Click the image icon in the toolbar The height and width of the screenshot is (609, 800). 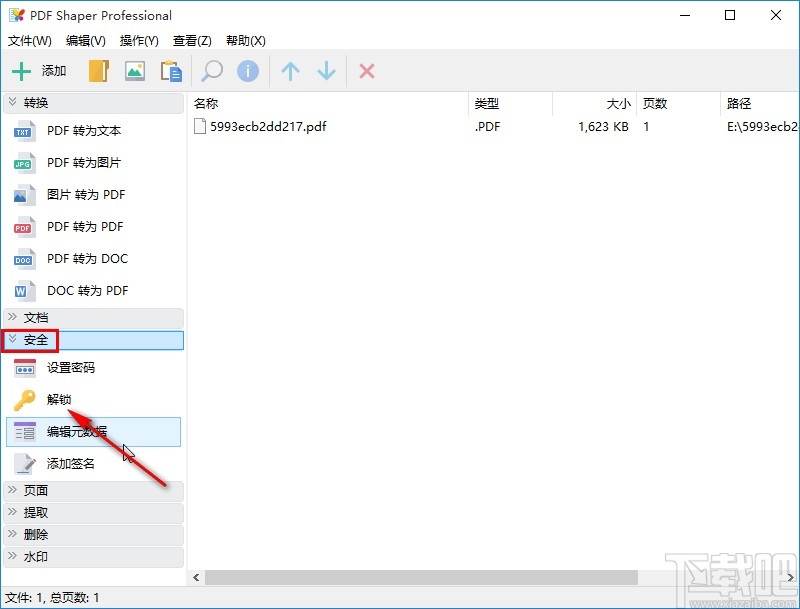tap(134, 70)
